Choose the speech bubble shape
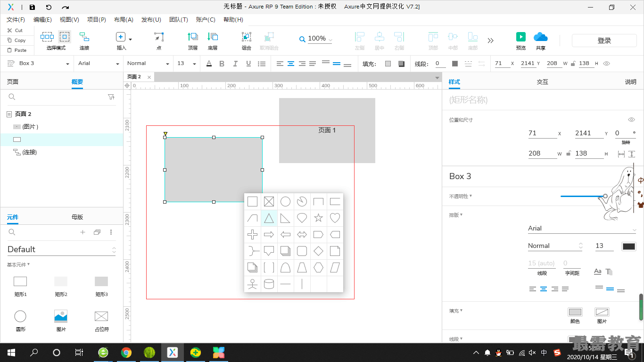 269,251
